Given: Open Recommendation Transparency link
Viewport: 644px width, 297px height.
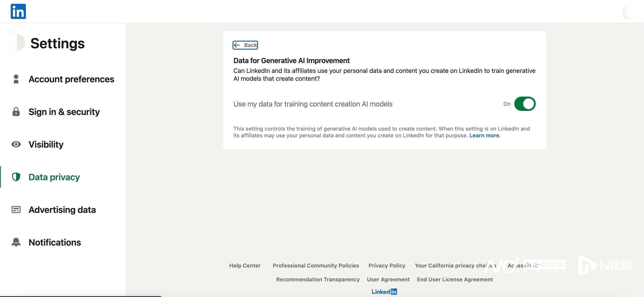Looking at the screenshot, I should point(318,279).
